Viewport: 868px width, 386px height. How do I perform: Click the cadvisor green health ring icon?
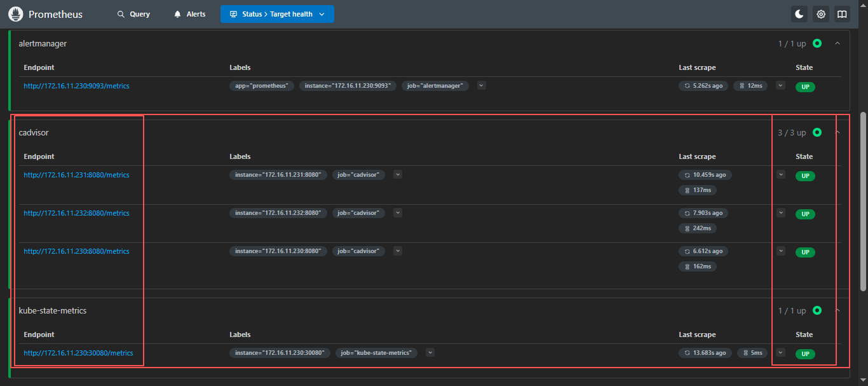(x=817, y=132)
